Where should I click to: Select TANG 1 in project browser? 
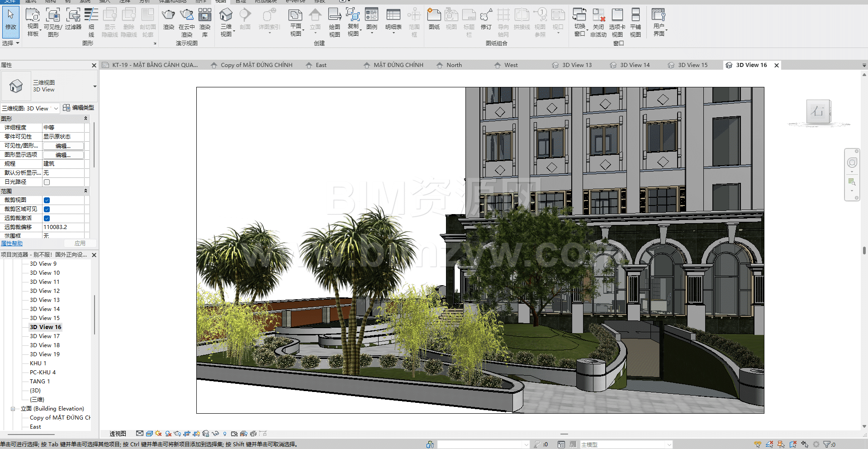40,382
